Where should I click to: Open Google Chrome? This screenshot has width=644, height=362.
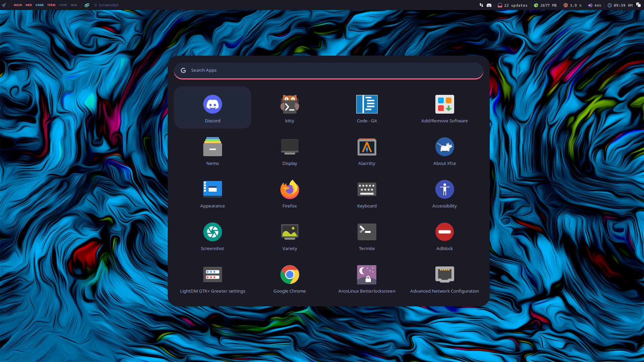point(289,278)
